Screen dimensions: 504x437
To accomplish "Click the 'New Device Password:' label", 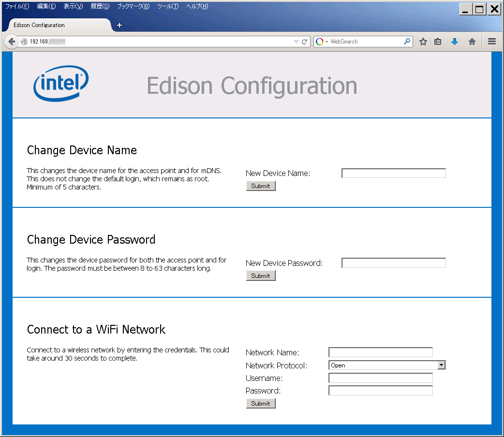I will [284, 263].
